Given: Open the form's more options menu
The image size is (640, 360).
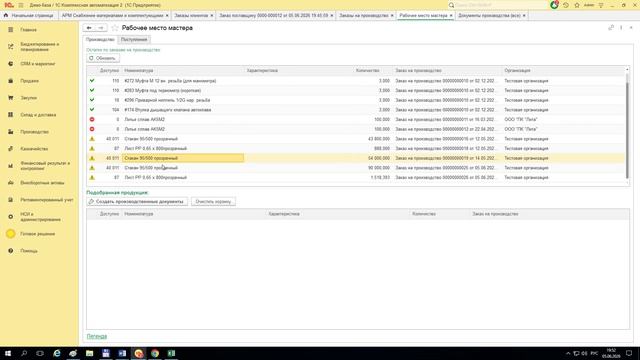Looking at the screenshot, I should pyautogui.click(x=621, y=28).
